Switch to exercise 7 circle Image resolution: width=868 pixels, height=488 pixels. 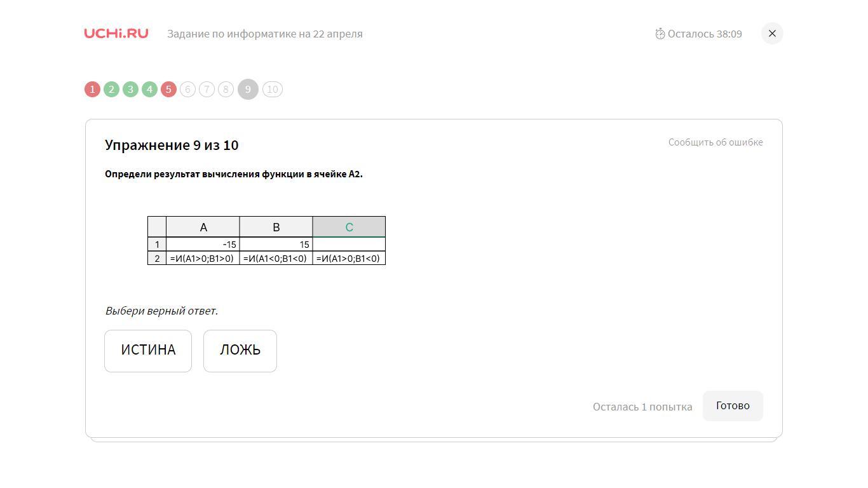207,90
